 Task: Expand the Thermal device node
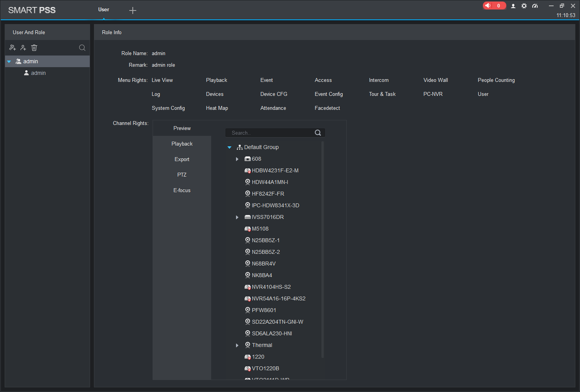click(237, 345)
